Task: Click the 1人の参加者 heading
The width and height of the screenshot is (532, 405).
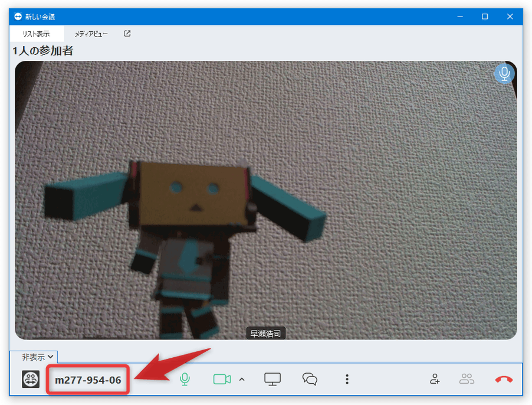Action: pos(43,51)
